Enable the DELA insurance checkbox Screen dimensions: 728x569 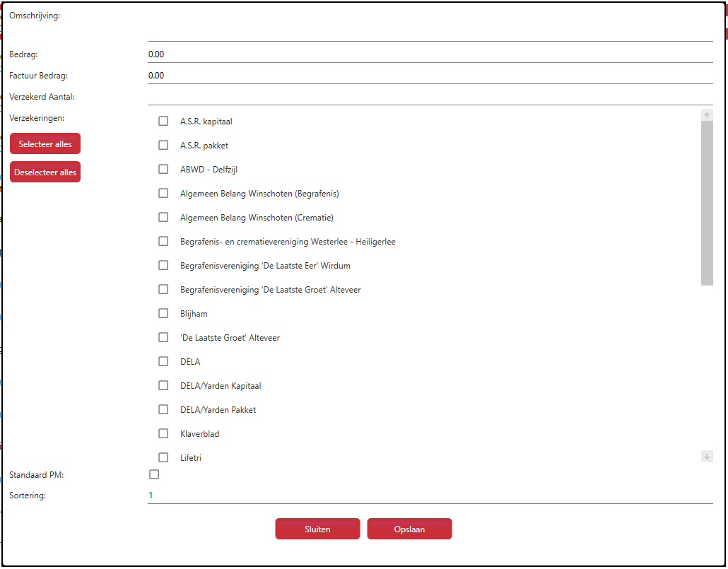(x=163, y=361)
